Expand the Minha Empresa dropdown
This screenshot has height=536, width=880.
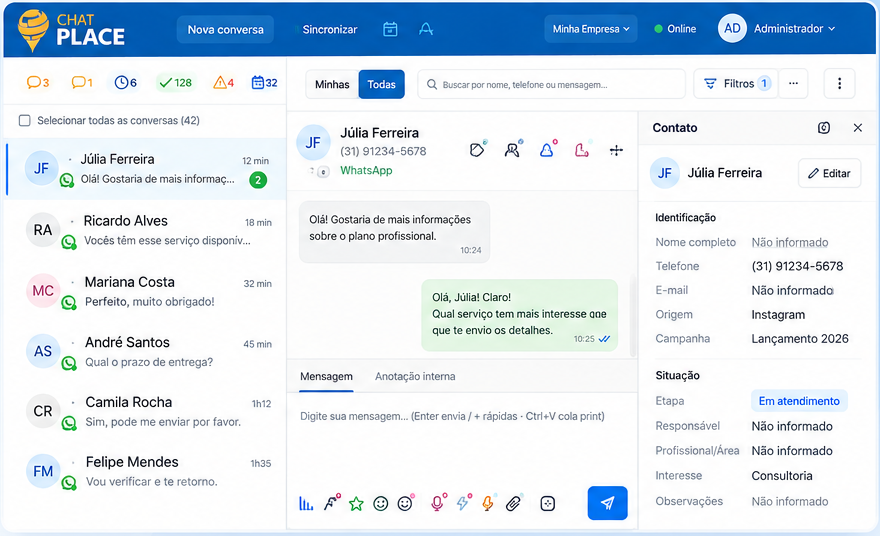pos(590,29)
